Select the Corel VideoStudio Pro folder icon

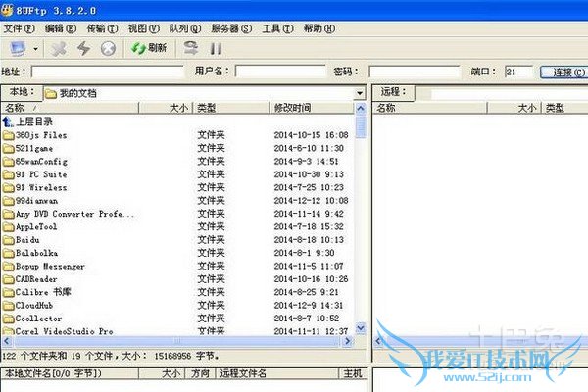[8, 331]
